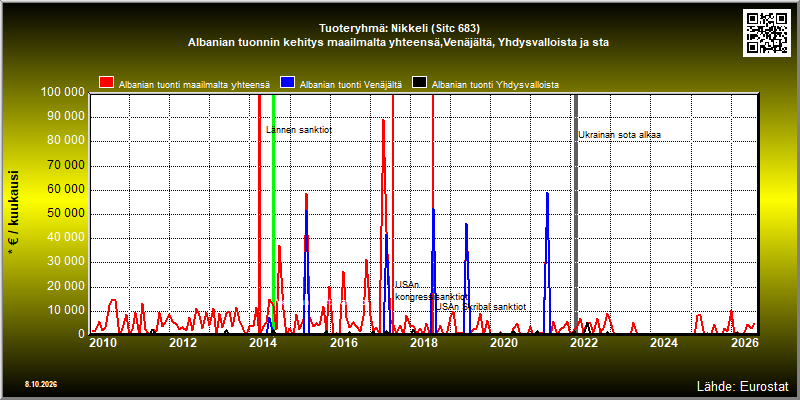
Task: Click the x-axis year label '2012'
Action: coord(183,343)
